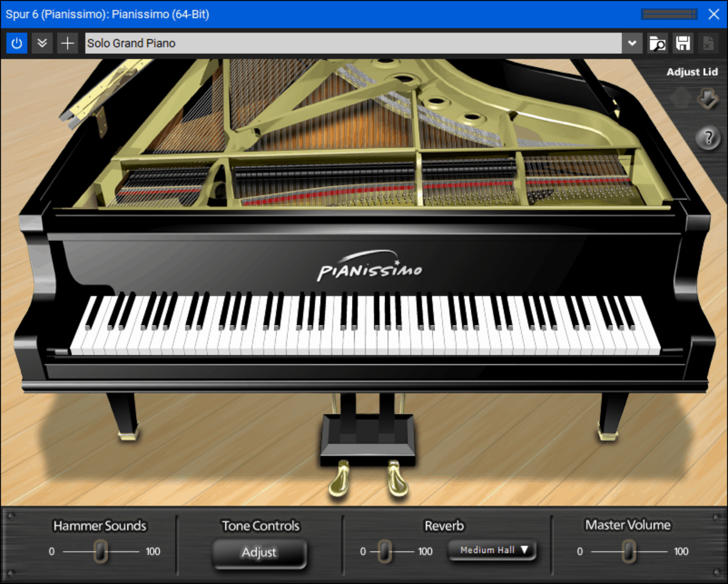Viewport: 728px width, 584px height.
Task: Open the preset dropdown arrow
Action: coord(632,43)
